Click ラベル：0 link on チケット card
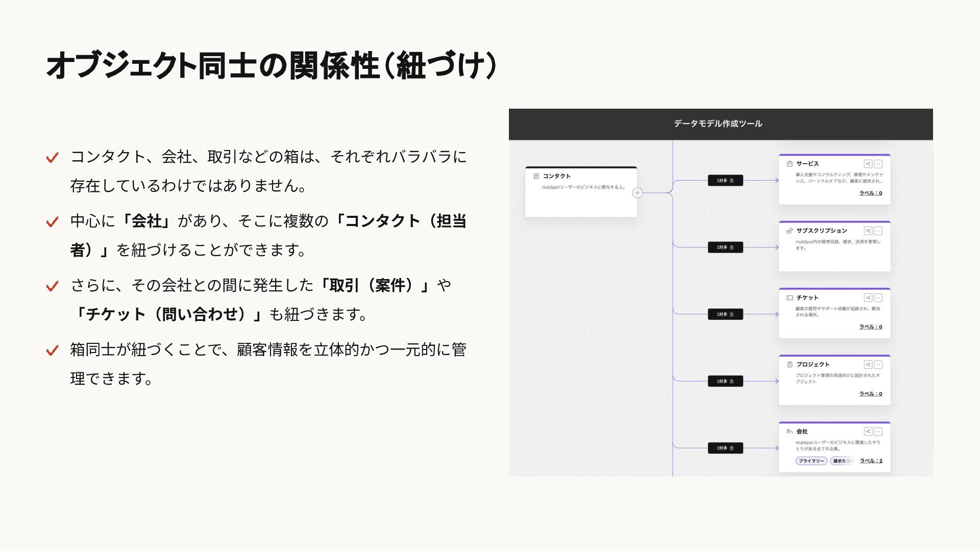Screen dimensions: 980x551 click(x=870, y=327)
